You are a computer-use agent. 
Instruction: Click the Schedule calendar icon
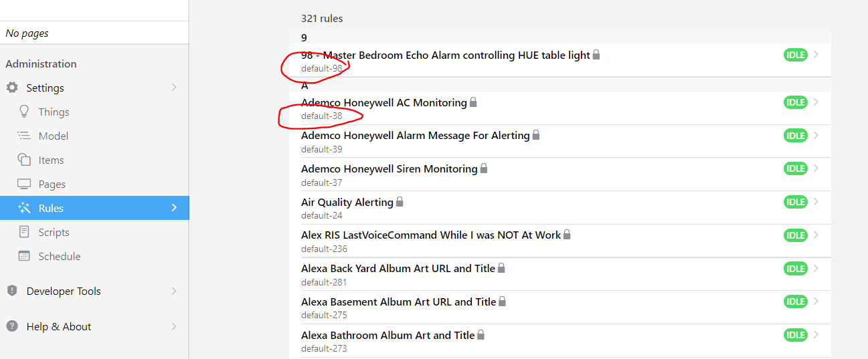[24, 256]
